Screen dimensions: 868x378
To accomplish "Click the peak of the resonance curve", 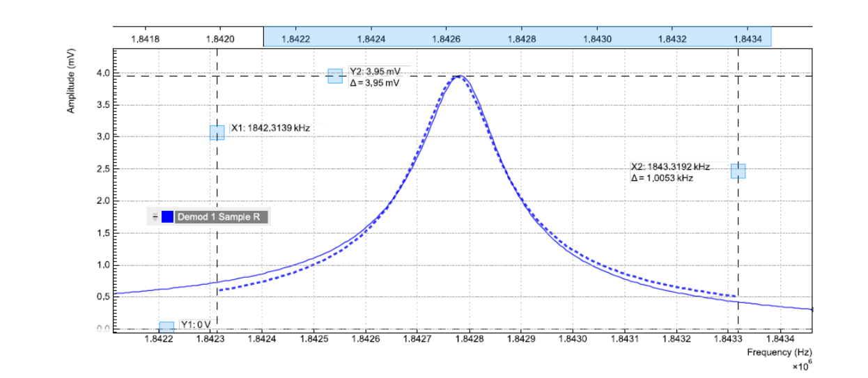I will click(x=459, y=77).
